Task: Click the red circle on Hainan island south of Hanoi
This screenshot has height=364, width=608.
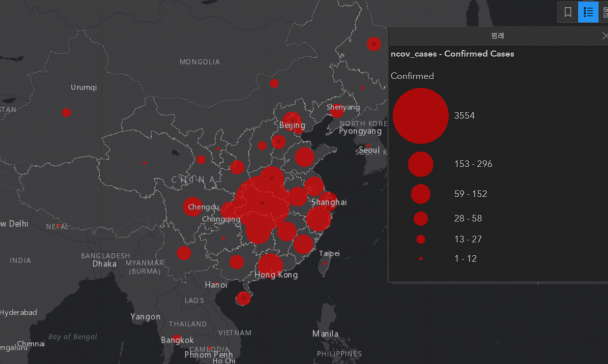Action: click(243, 298)
